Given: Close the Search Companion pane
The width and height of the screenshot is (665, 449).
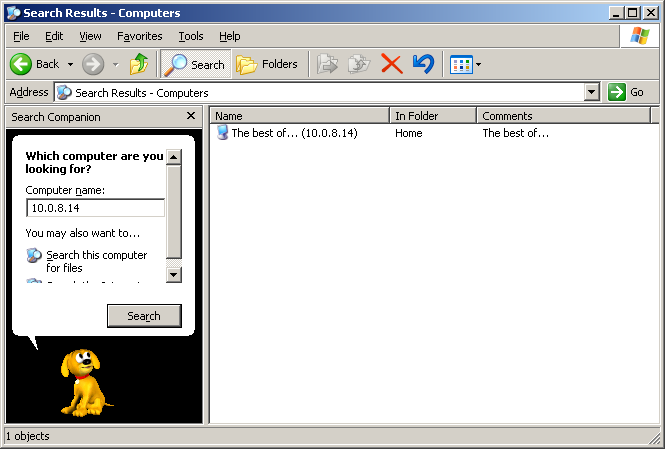Looking at the screenshot, I should [x=191, y=117].
